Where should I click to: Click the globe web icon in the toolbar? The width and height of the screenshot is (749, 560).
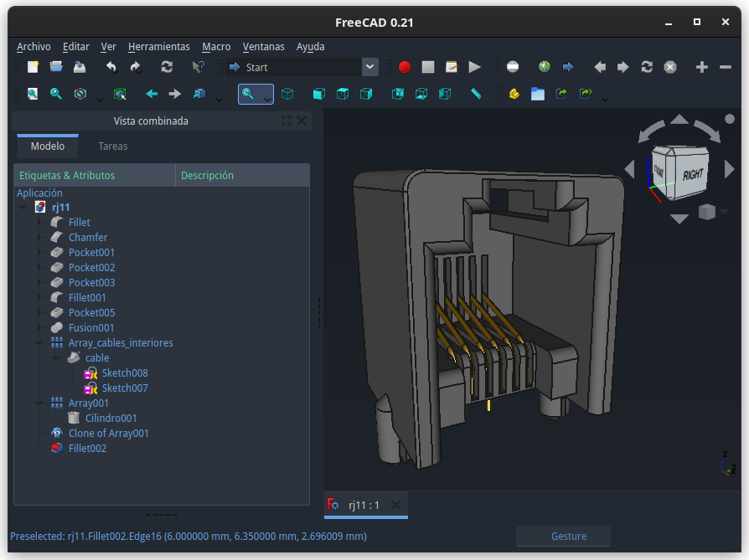(545, 67)
